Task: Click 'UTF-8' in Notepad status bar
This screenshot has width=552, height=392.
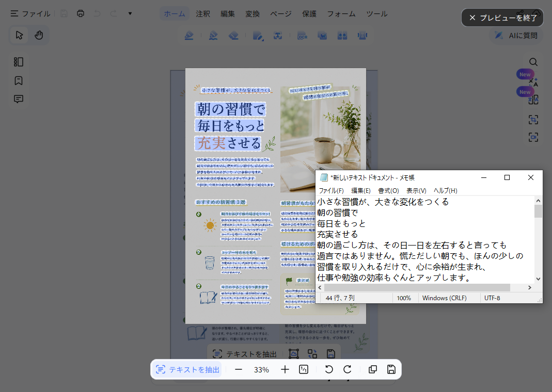Action: [x=492, y=298]
